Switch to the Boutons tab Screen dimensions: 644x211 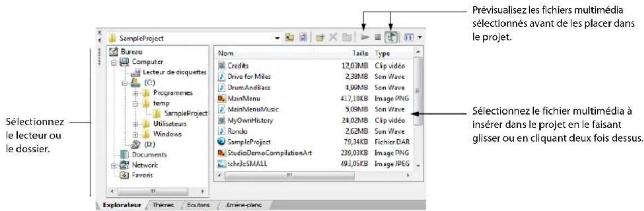198,205
